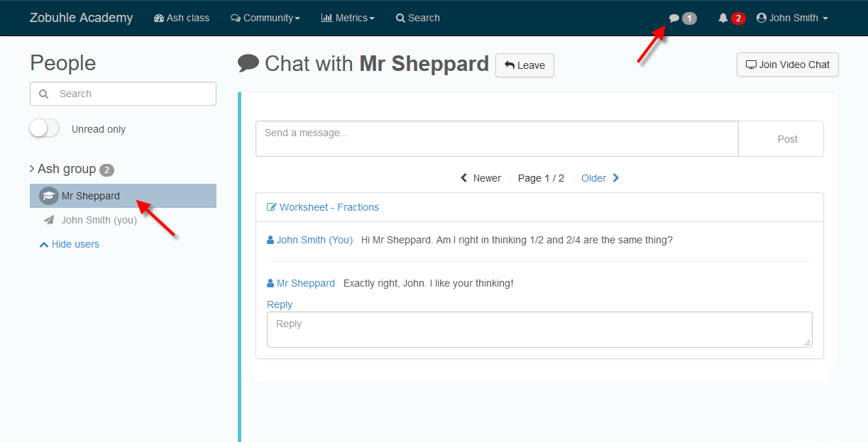Image resolution: width=868 pixels, height=442 pixels.
Task: Open chat messages speech bubble icon
Action: tap(674, 18)
